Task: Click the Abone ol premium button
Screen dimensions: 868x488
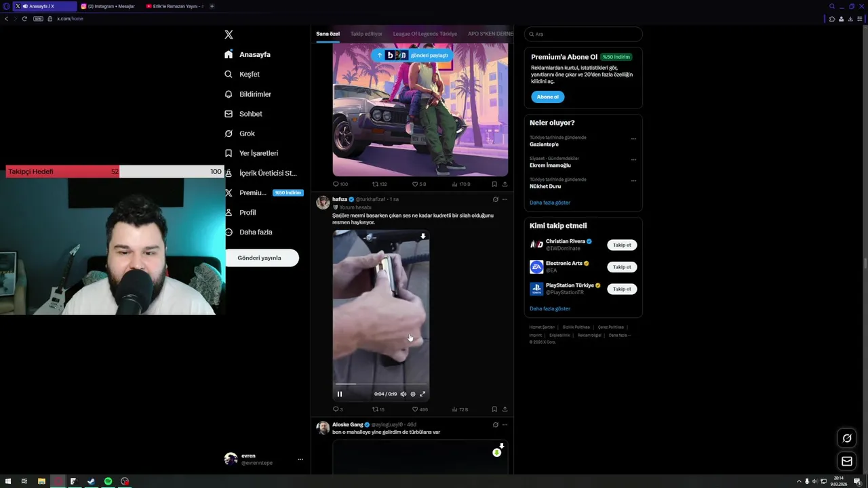Action: (x=547, y=97)
